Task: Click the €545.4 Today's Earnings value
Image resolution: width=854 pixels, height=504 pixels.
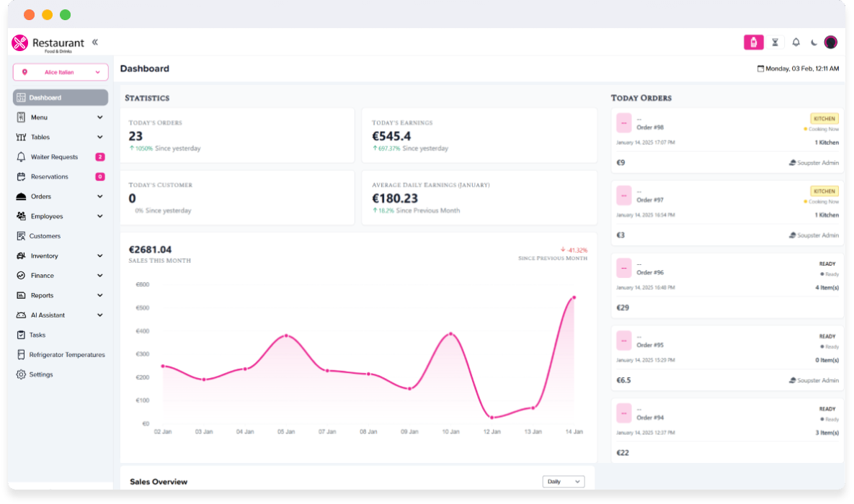Action: [391, 136]
